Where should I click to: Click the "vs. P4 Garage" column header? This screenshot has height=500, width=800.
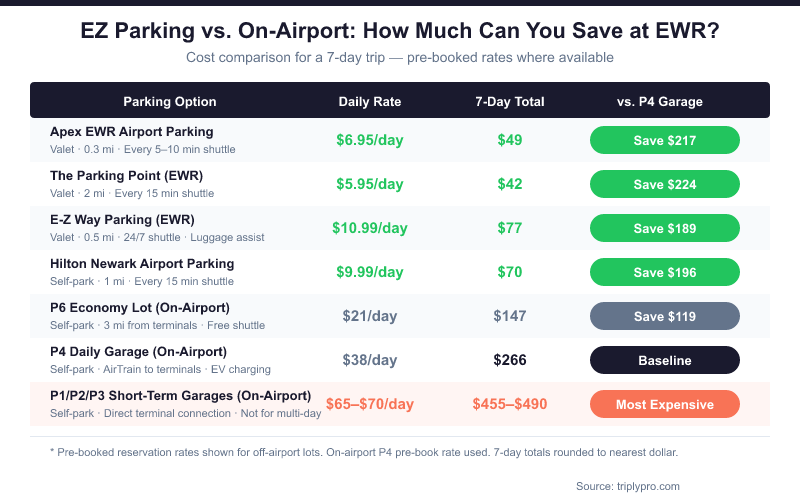click(x=660, y=102)
